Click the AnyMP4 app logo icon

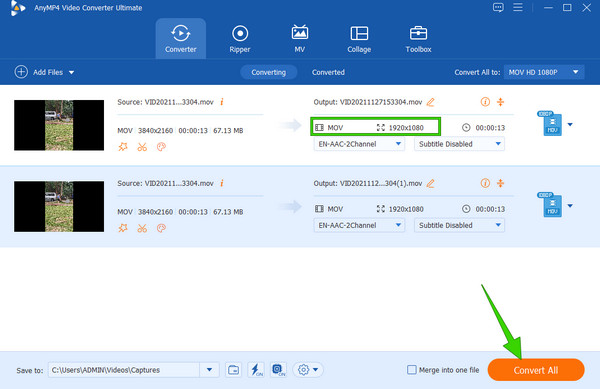(x=18, y=8)
